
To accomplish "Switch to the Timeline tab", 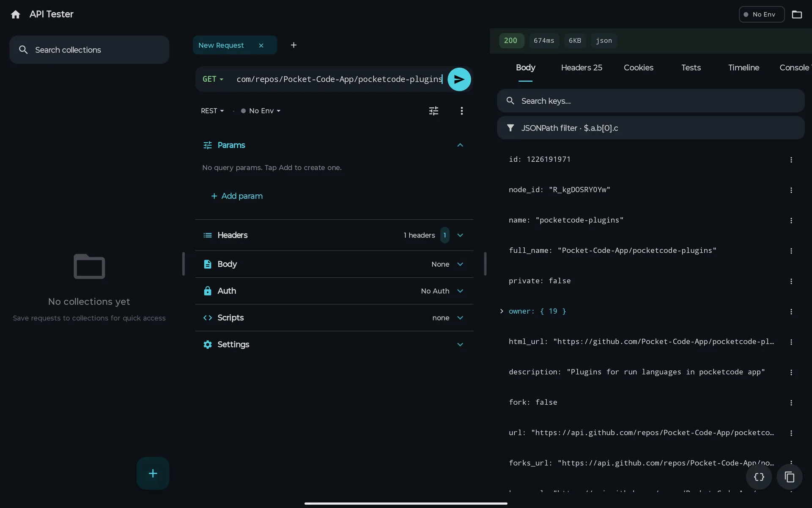I will [743, 68].
